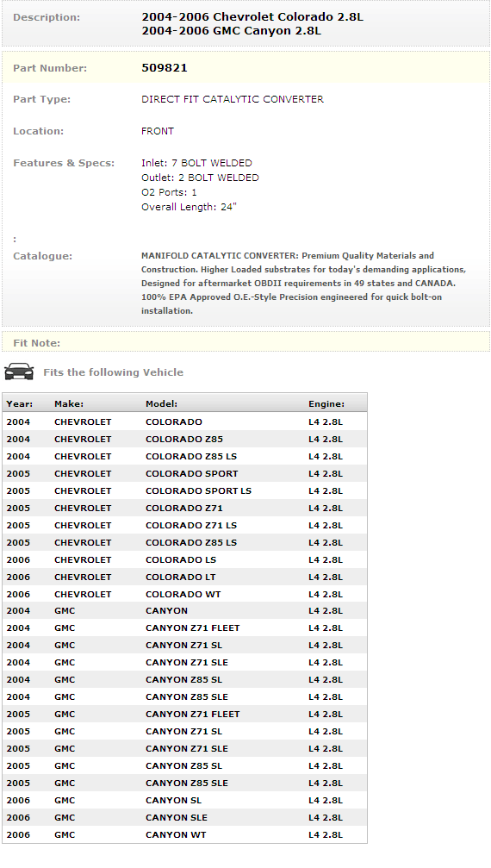Select the 2006 GMC Canyon WT row

184,834
